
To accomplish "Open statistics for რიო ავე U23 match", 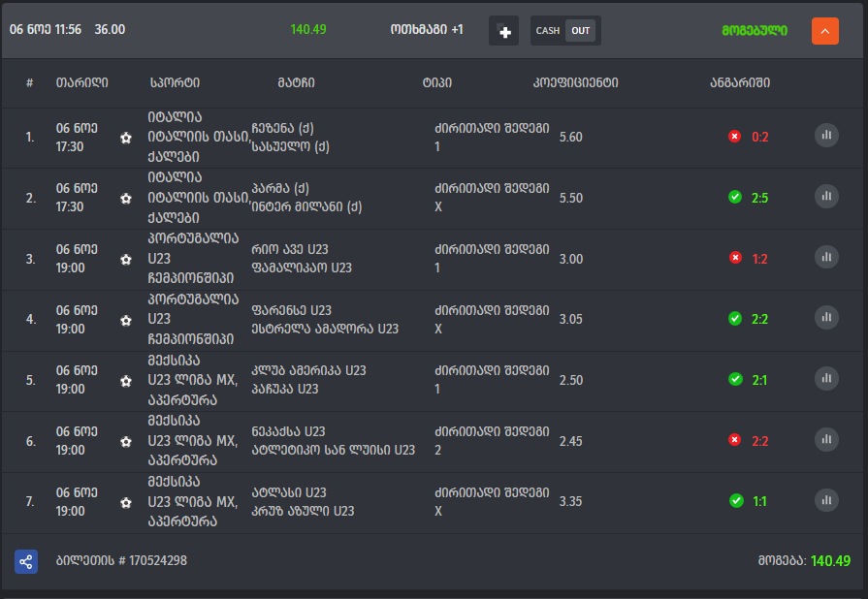I will [x=826, y=257].
